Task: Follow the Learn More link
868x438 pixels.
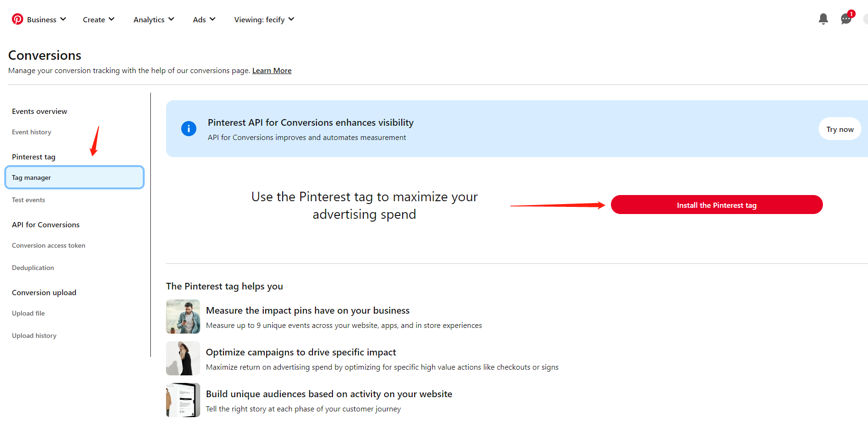Action: pos(272,71)
